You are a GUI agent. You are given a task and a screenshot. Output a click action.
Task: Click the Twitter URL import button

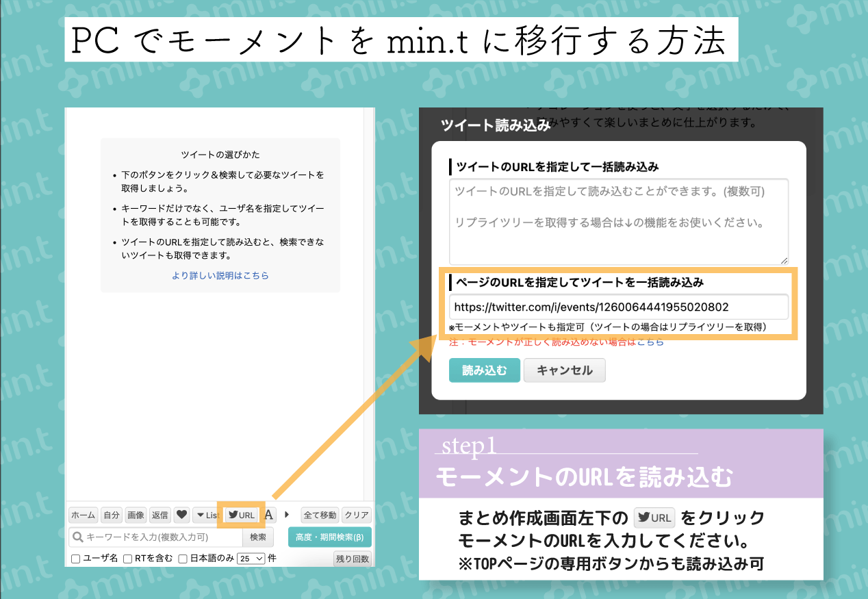coord(242,515)
